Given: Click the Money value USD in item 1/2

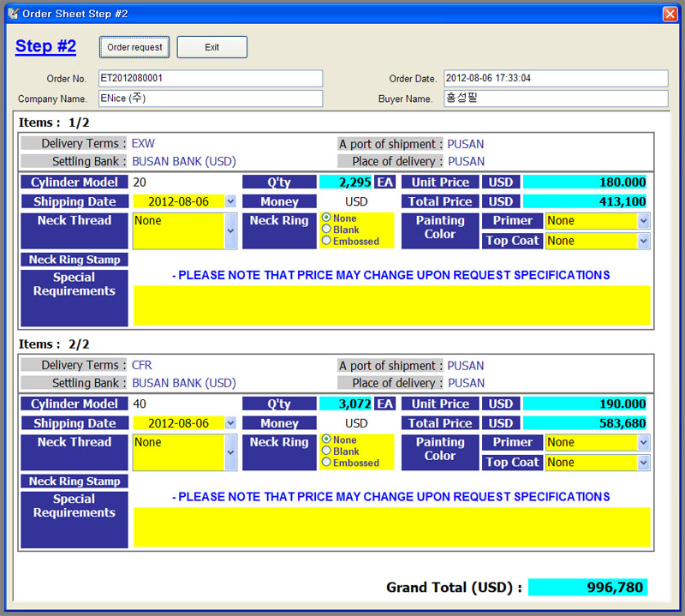Looking at the screenshot, I should point(356,201).
